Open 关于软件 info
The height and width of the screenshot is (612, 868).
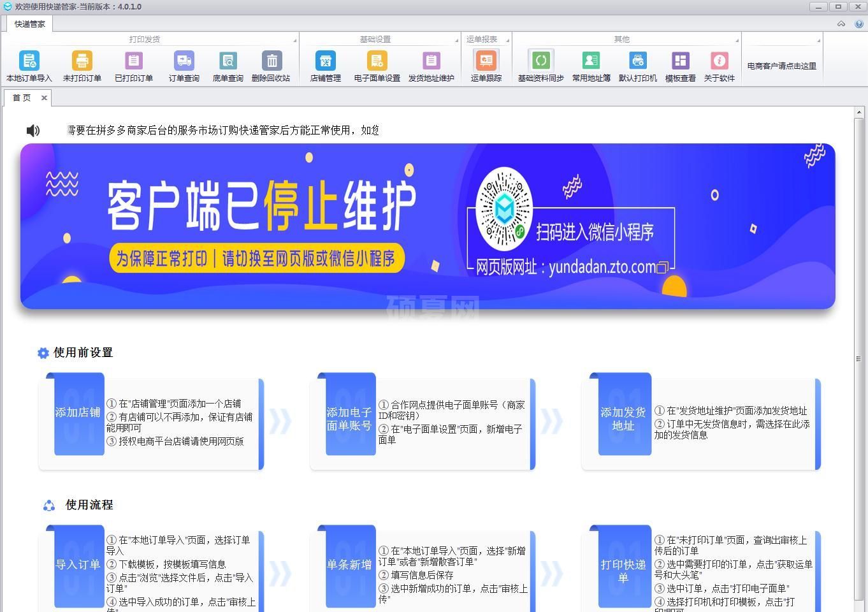[x=720, y=66]
